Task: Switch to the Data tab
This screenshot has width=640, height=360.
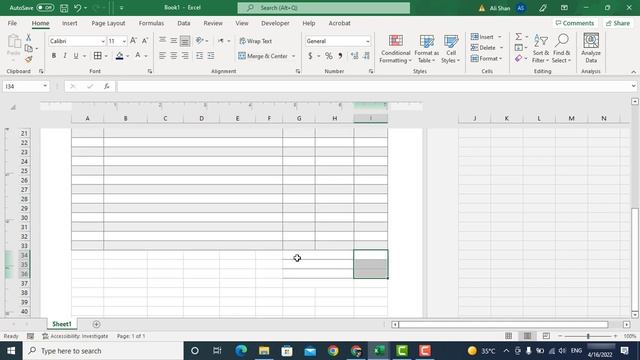Action: click(184, 23)
